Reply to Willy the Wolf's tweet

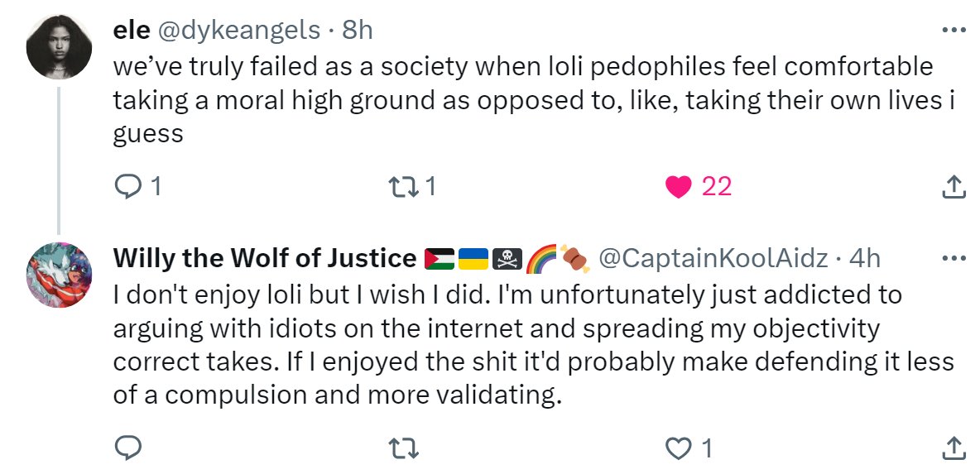coord(129,448)
